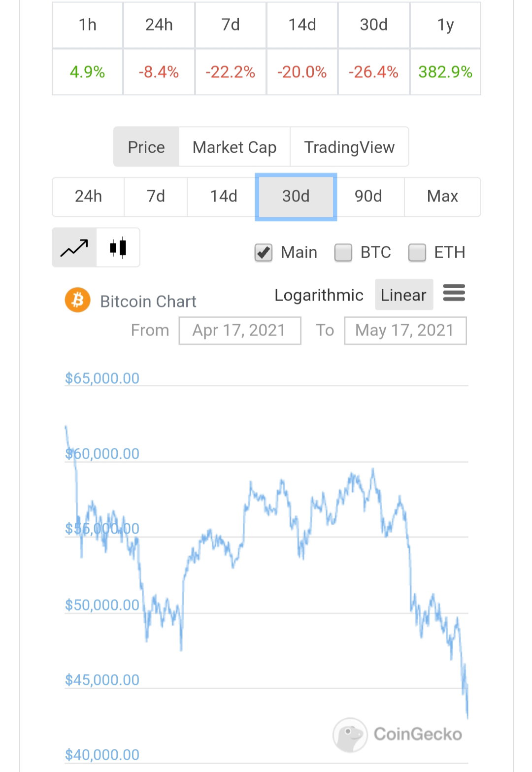Enable the BTC comparison checkbox
The width and height of the screenshot is (532, 772).
pos(343,253)
